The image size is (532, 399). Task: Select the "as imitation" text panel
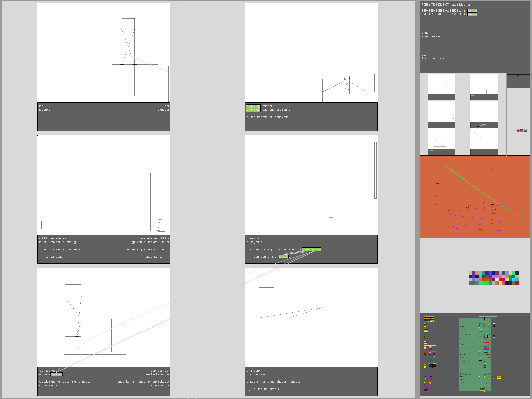[x=474, y=62]
